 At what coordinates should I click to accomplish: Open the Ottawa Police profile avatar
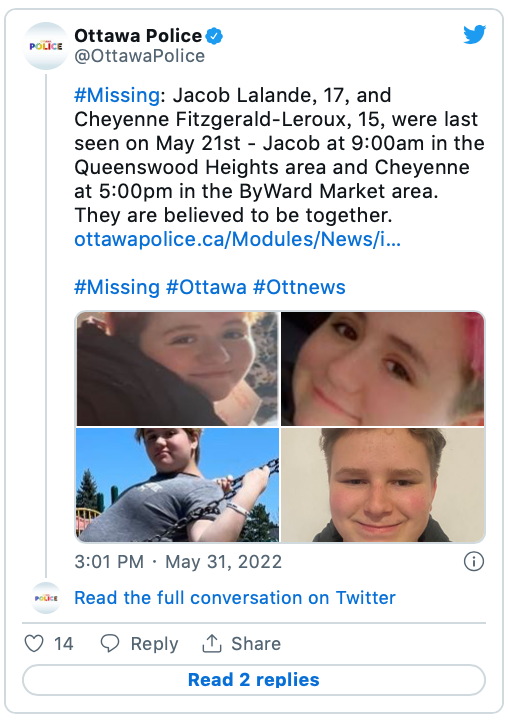pos(46,46)
